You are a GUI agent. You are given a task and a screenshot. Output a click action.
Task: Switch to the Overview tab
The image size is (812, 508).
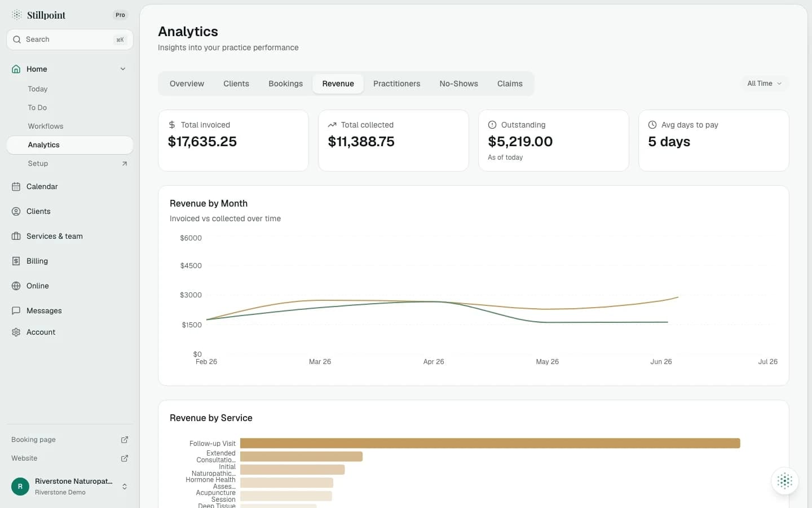(187, 84)
